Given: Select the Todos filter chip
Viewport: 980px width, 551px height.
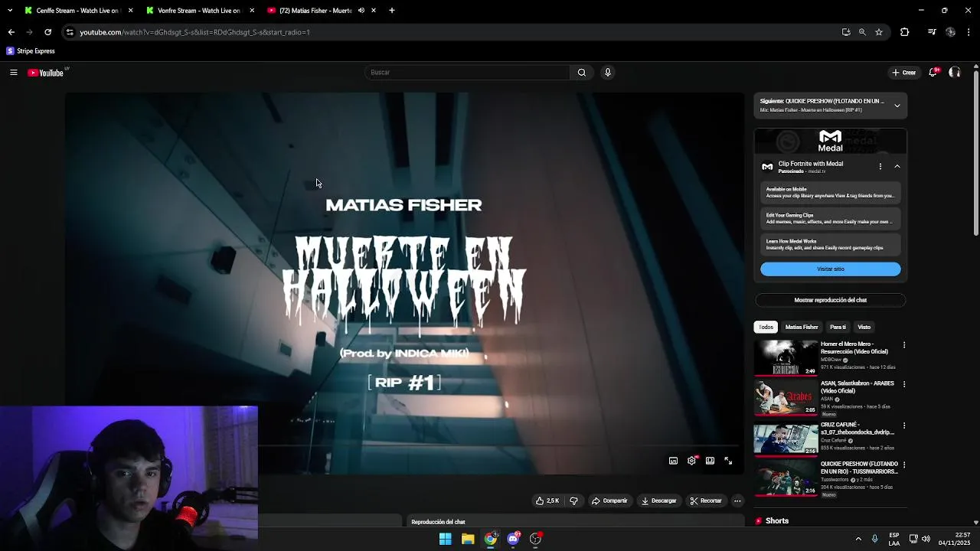Looking at the screenshot, I should tap(766, 327).
